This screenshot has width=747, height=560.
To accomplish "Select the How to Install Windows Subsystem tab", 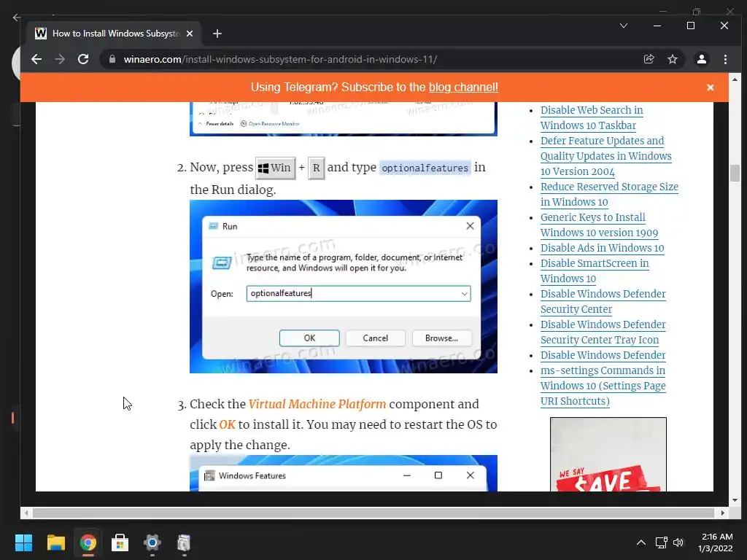I will point(115,34).
